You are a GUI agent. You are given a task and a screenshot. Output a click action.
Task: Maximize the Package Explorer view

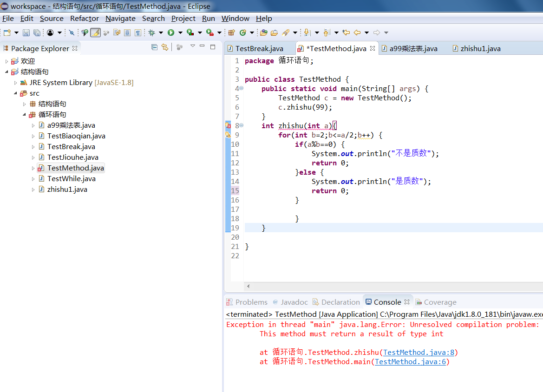coord(213,47)
